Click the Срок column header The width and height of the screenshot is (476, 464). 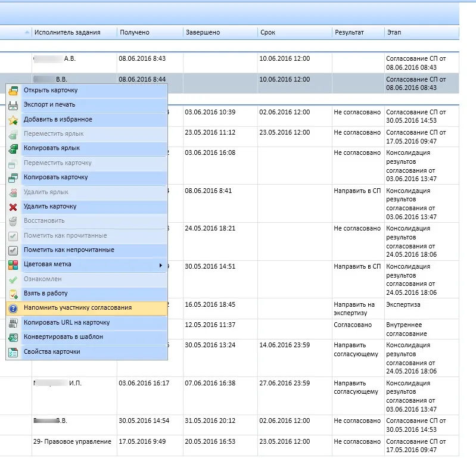[267, 32]
